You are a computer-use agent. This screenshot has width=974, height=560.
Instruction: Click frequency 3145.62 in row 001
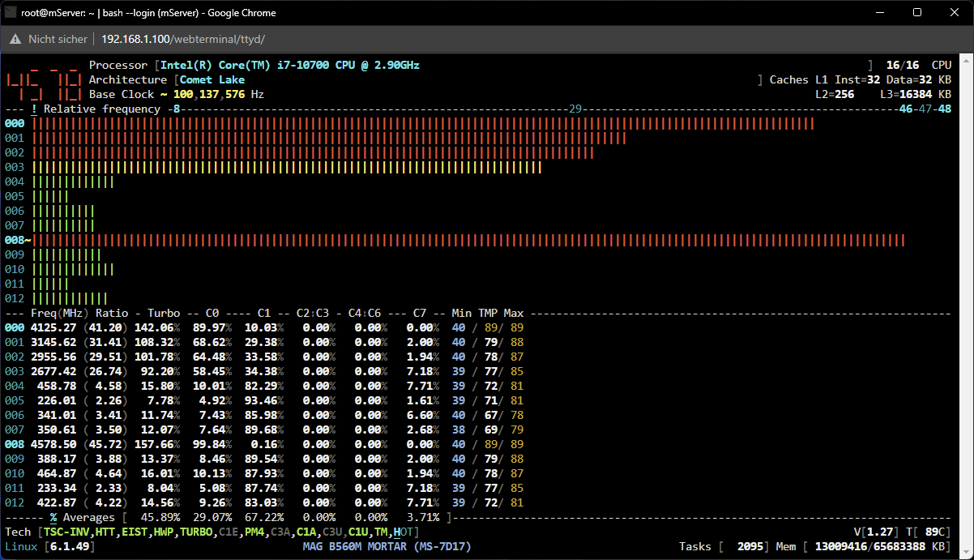[x=53, y=342]
